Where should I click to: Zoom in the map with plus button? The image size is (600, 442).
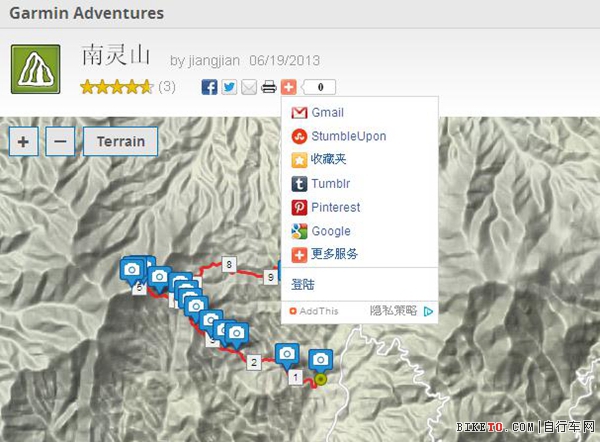pyautogui.click(x=23, y=141)
